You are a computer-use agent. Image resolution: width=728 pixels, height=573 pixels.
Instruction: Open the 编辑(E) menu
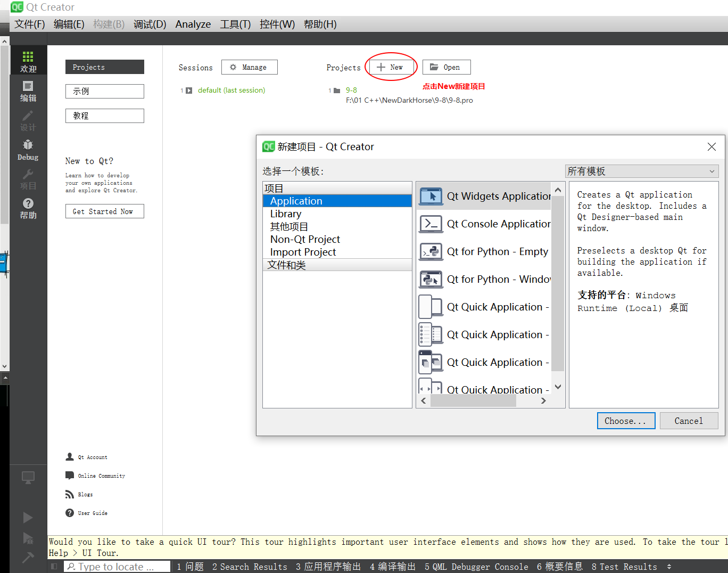[69, 24]
